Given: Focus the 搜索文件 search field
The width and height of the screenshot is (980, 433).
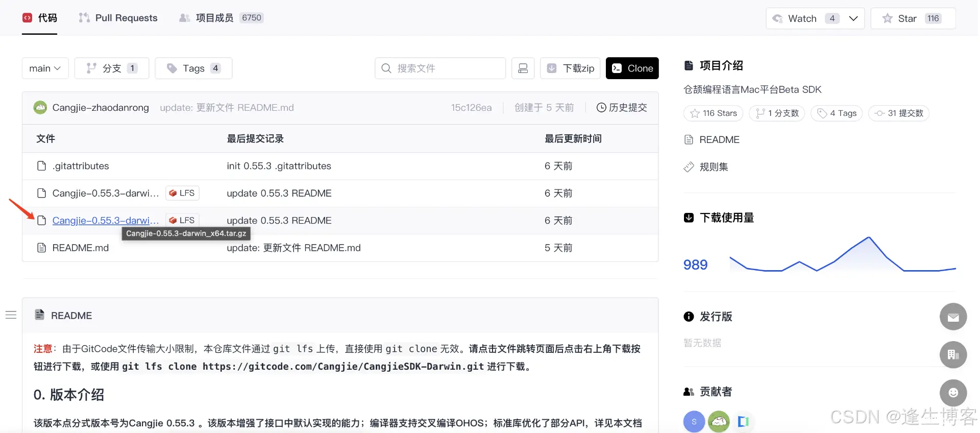Looking at the screenshot, I should [x=440, y=68].
